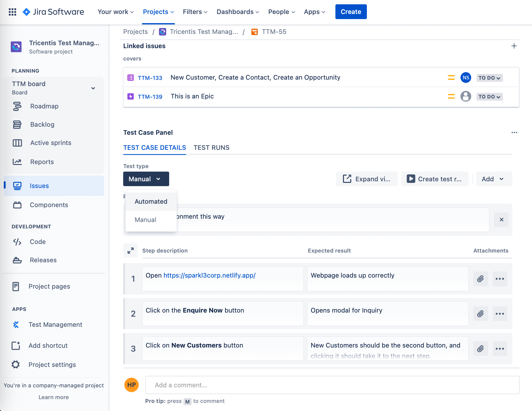Choose Manual from the test type list
Screen dimensions: 532x411
(x=151, y=220)
